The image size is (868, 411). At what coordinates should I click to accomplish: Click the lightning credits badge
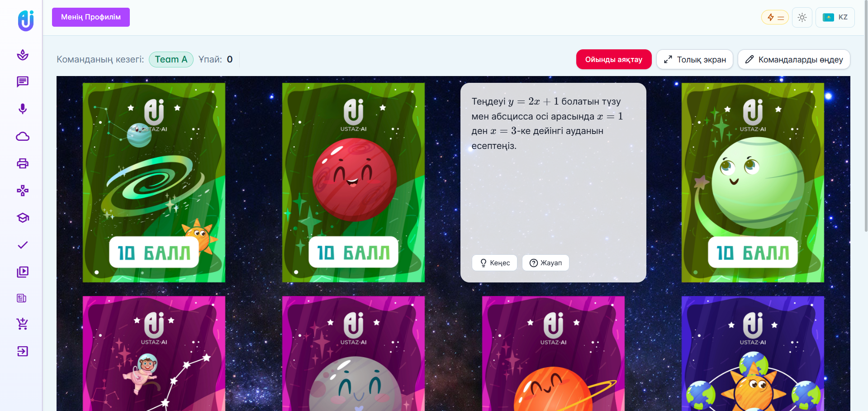775,18
